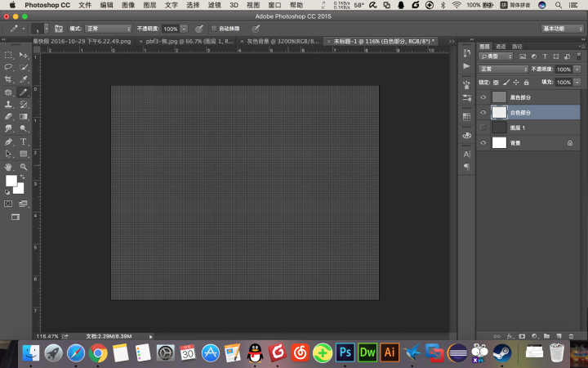Image resolution: width=588 pixels, height=368 pixels.
Task: Select the Pencil tool in the toolbox
Action: click(23, 92)
